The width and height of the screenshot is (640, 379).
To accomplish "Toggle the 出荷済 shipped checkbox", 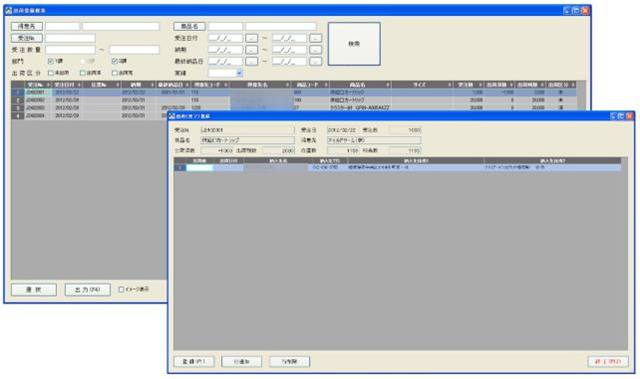I will coord(115,73).
